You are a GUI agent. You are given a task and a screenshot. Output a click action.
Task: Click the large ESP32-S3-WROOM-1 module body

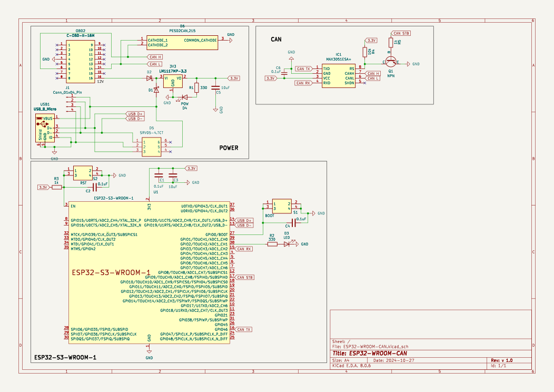coord(149,272)
